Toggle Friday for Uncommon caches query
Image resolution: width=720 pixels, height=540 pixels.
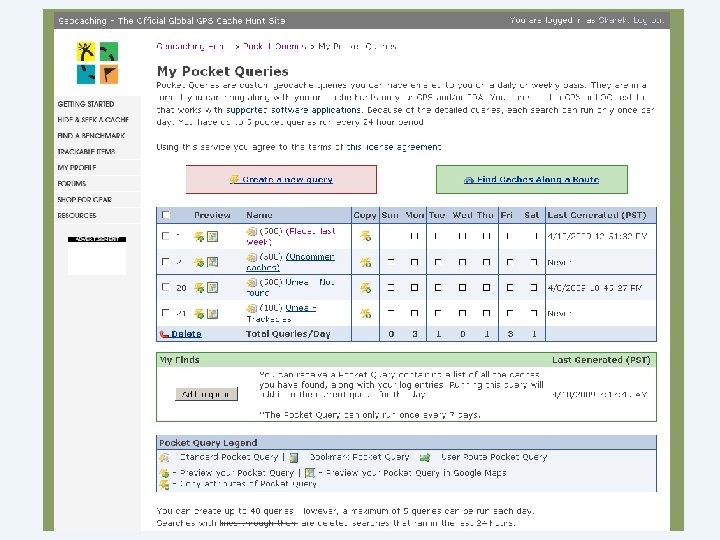pos(509,262)
